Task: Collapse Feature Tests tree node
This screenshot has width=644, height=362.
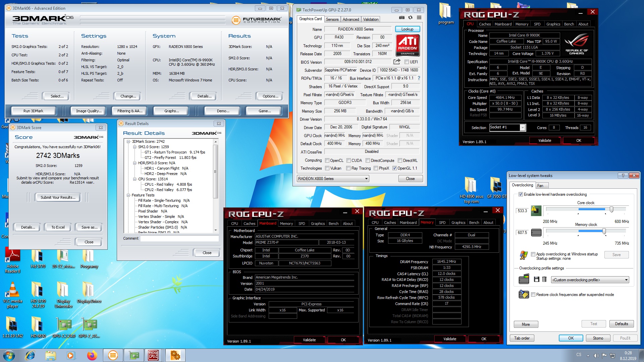Action: click(128, 195)
